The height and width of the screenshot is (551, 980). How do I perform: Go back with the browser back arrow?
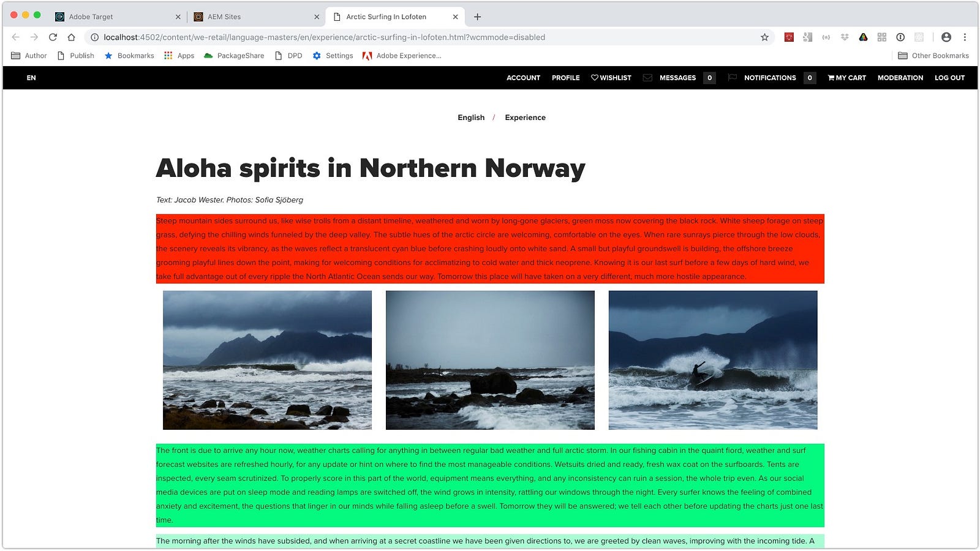16,37
